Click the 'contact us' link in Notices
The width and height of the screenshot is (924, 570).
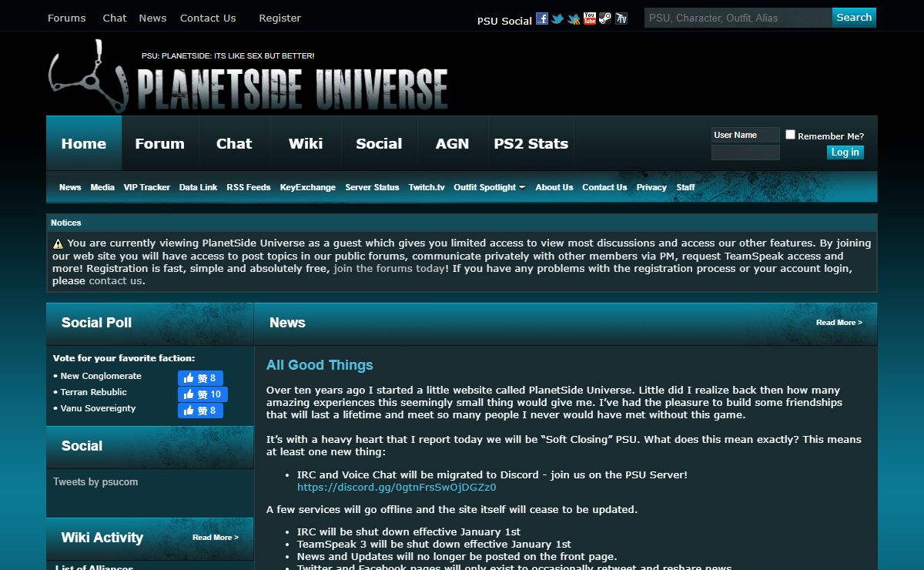[115, 281]
